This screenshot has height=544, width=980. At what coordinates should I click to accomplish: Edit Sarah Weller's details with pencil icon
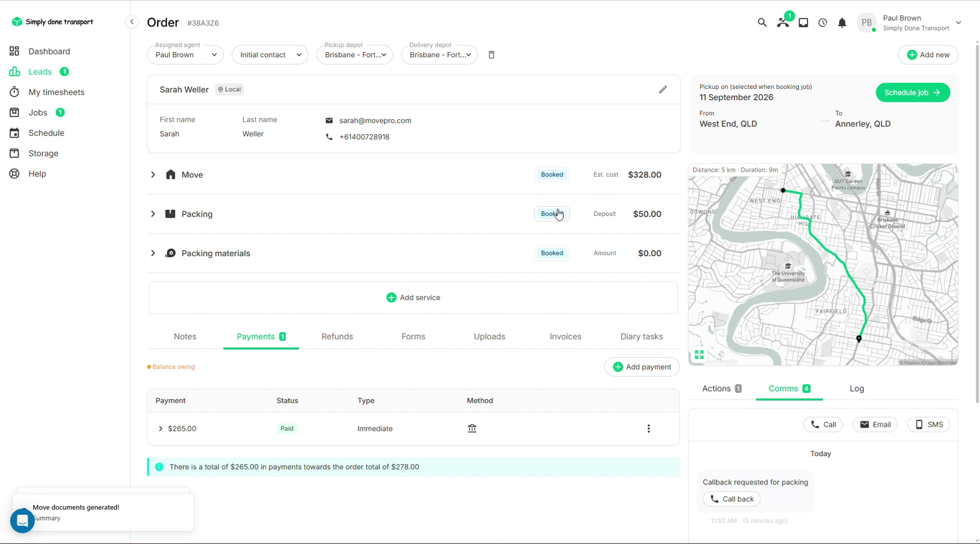(662, 90)
